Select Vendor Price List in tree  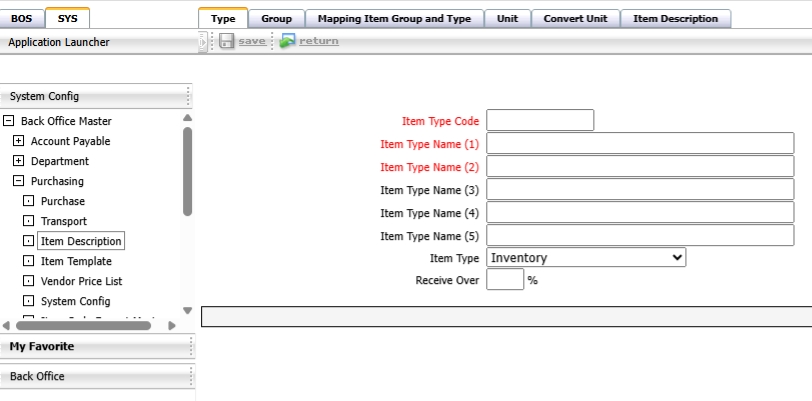(81, 281)
